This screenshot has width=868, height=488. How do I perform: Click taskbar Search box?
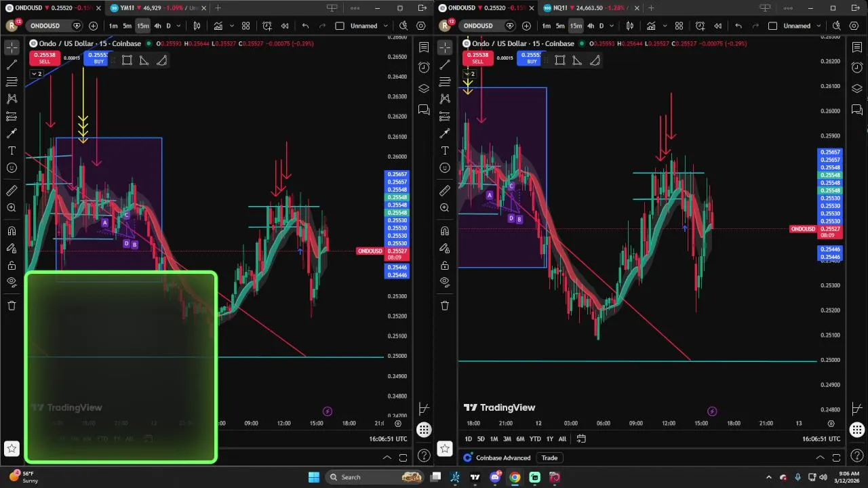coord(374,477)
